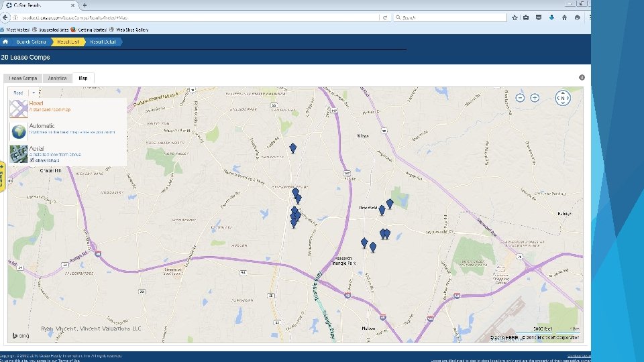Expand the yellow Menu side tab

tap(1, 177)
